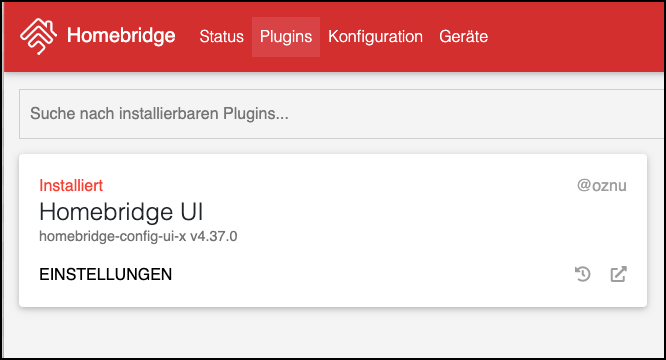Open EINSTELLUNGEN for Homebridge UI plugin
The height and width of the screenshot is (360, 666).
tap(105, 274)
